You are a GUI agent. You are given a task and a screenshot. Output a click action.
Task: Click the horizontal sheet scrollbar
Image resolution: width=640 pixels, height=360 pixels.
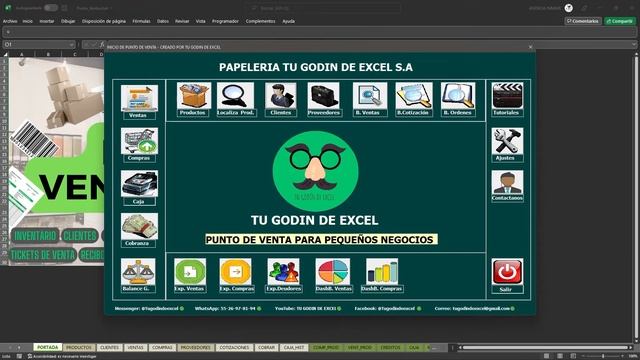coord(545,347)
